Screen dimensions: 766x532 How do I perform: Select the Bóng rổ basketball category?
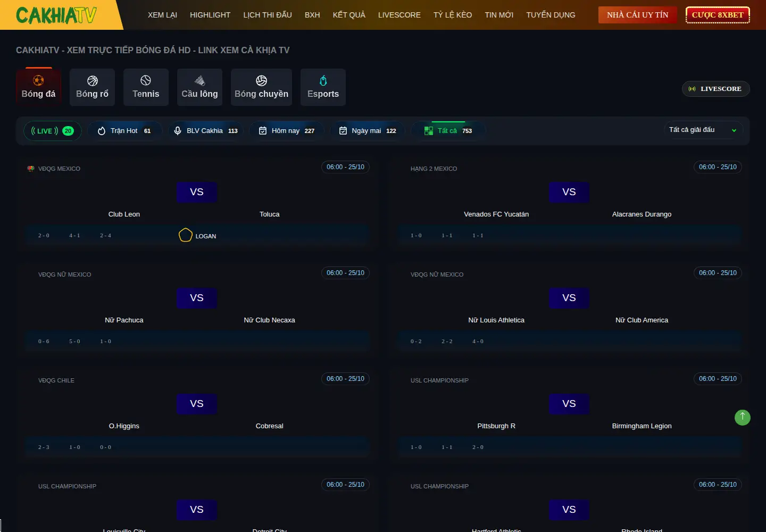pos(92,87)
